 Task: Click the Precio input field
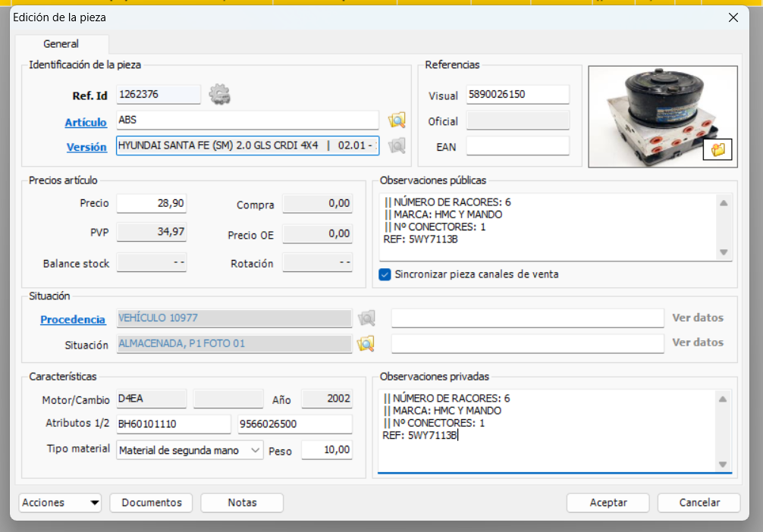151,203
